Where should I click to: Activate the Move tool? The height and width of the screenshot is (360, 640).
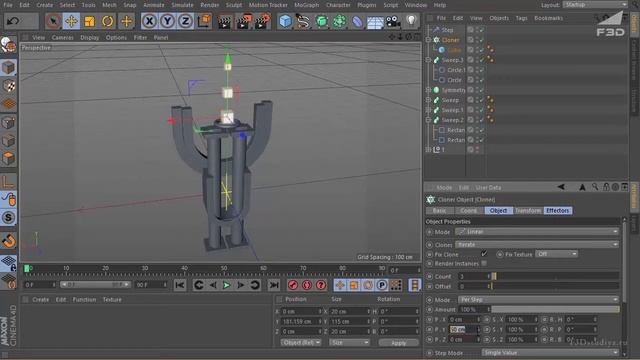pos(71,21)
